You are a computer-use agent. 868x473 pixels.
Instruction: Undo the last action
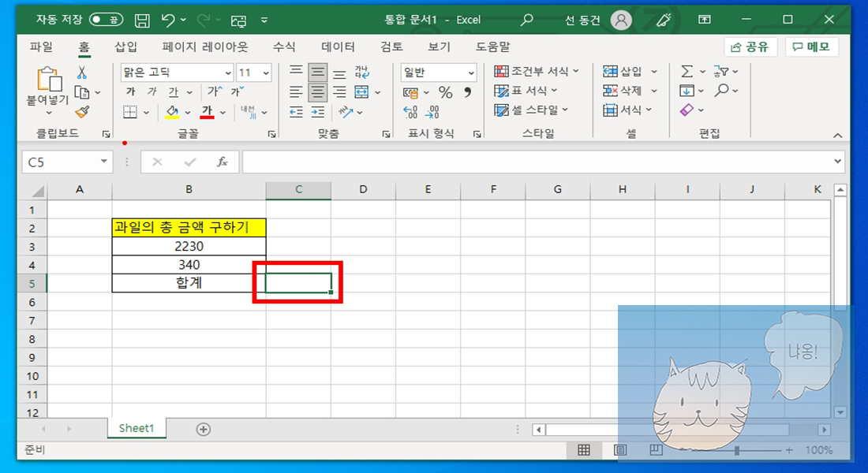[168, 20]
